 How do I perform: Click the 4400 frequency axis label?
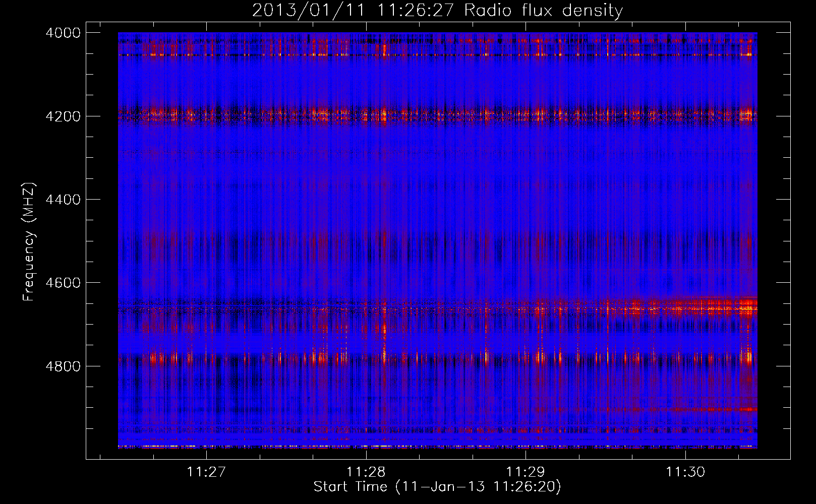coord(63,200)
